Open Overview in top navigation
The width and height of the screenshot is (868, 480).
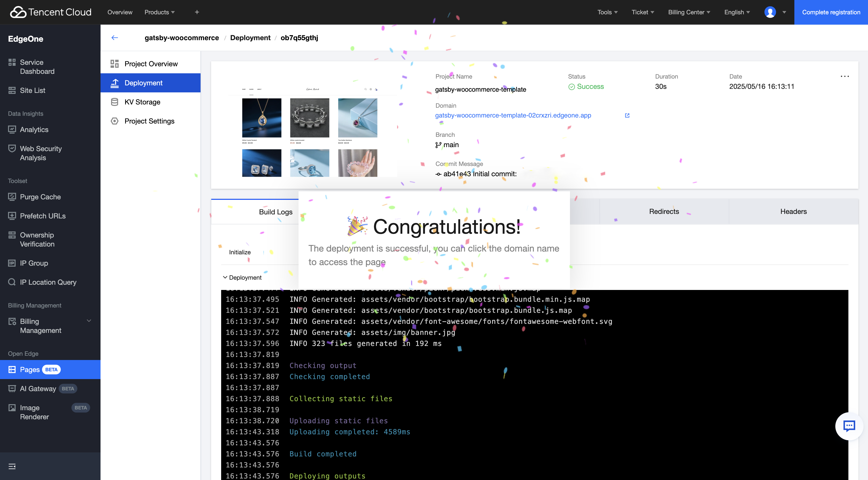[120, 12]
